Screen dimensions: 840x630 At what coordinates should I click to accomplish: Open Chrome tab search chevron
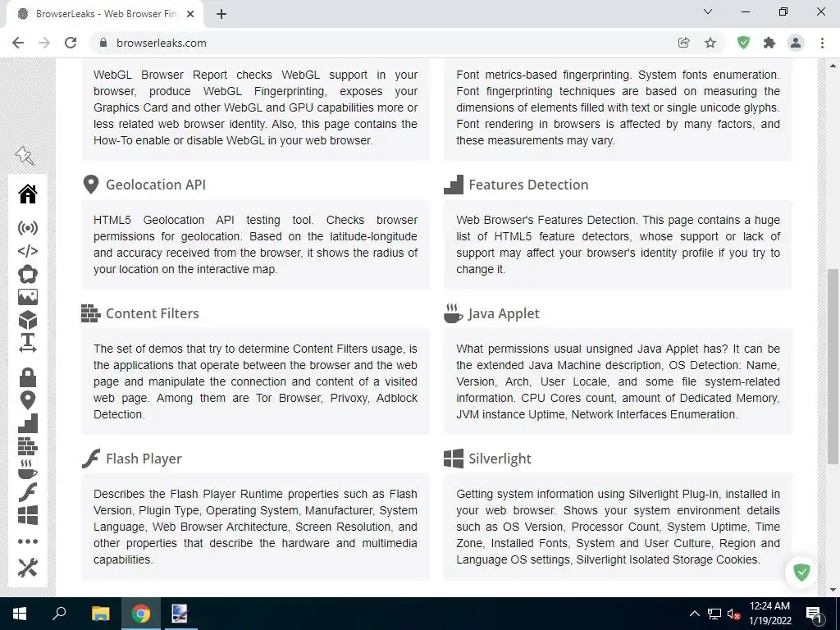[x=708, y=11]
